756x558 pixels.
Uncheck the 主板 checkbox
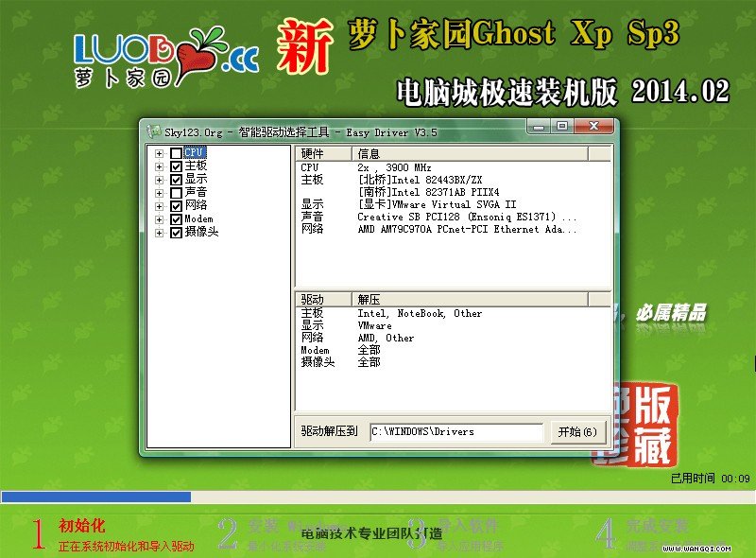[x=176, y=166]
